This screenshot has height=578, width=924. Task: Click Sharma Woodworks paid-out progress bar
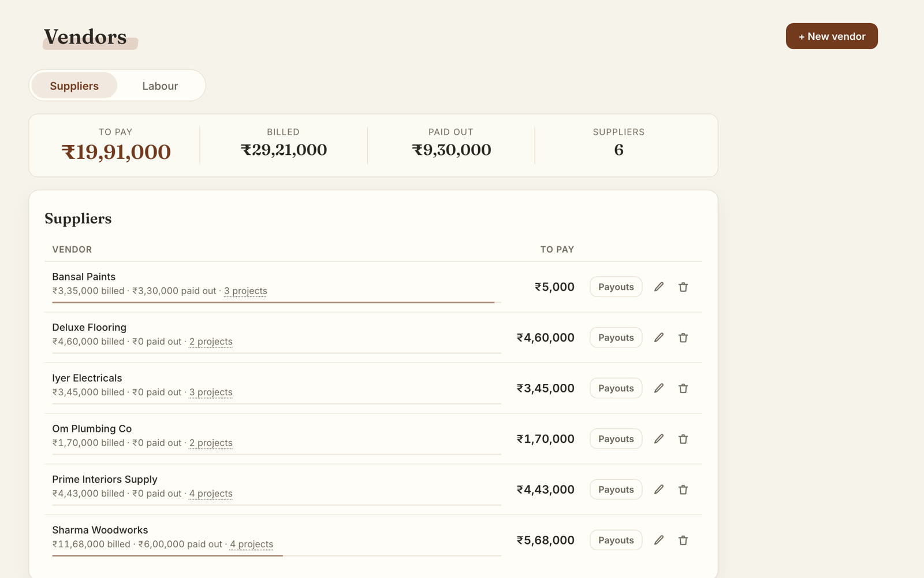pyautogui.click(x=277, y=555)
